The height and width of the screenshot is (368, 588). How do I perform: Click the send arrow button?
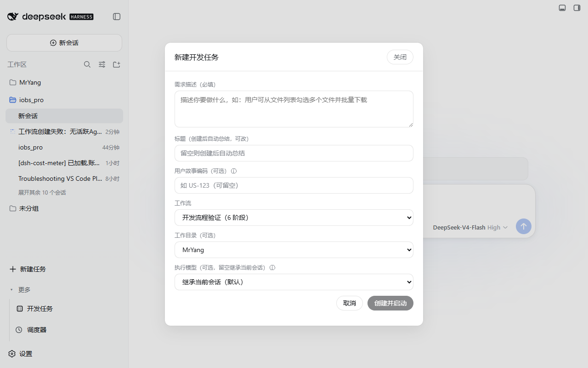[x=524, y=226]
